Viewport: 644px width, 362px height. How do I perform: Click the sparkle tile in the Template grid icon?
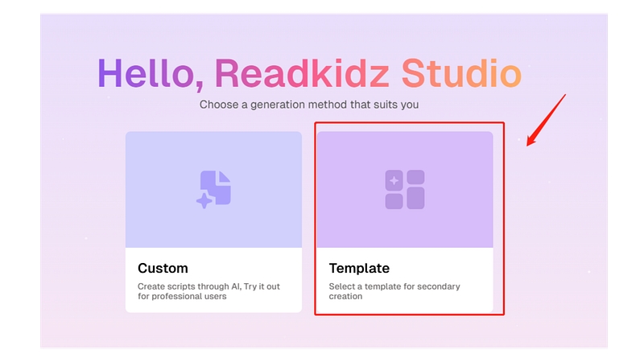[394, 179]
